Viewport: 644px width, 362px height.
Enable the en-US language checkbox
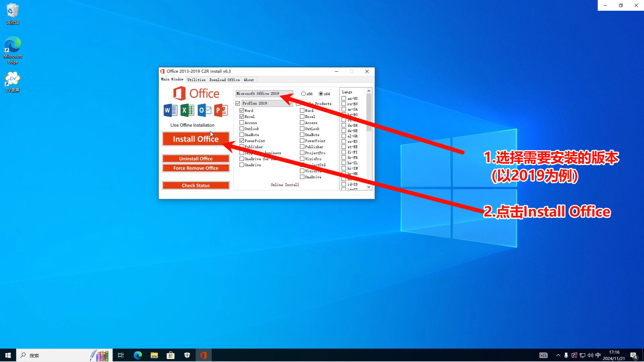pos(344,99)
